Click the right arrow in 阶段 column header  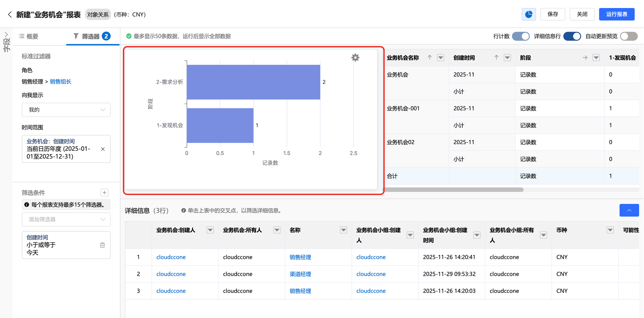[x=585, y=58]
